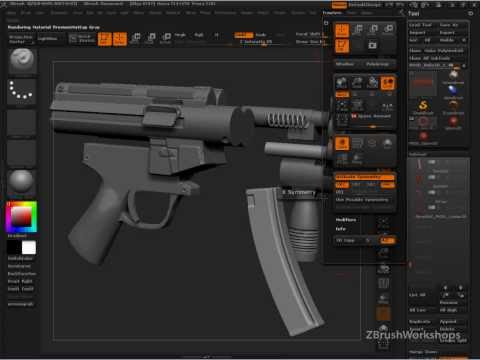Expand the Info section
The height and width of the screenshot is (360, 480).
tap(341, 229)
